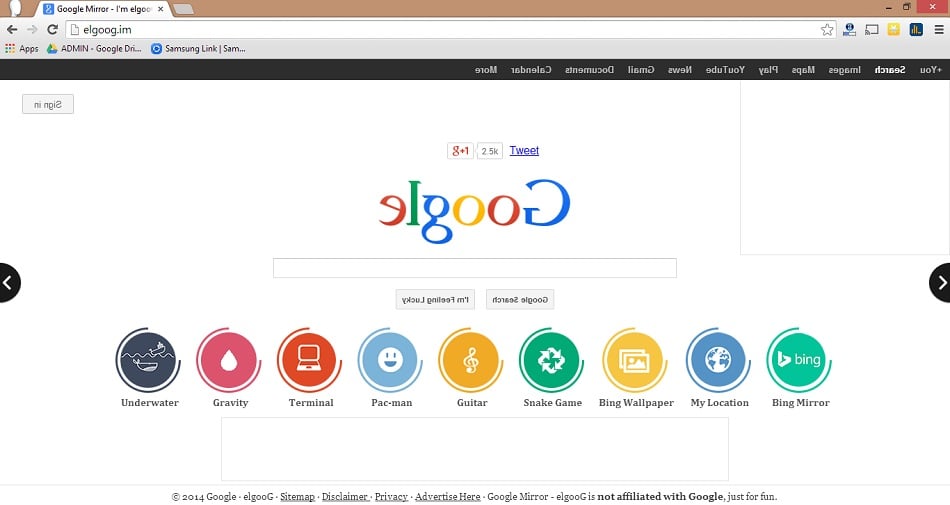Launch the Snake Game recycle icon
The width and height of the screenshot is (950, 505).
551,360
